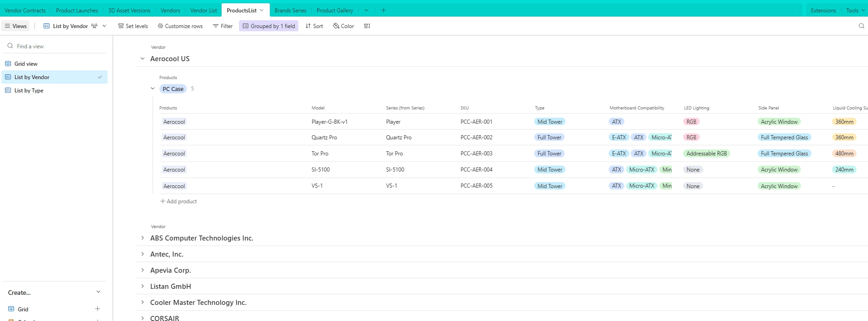
Task: Switch to Brands Series tab
Action: (290, 10)
